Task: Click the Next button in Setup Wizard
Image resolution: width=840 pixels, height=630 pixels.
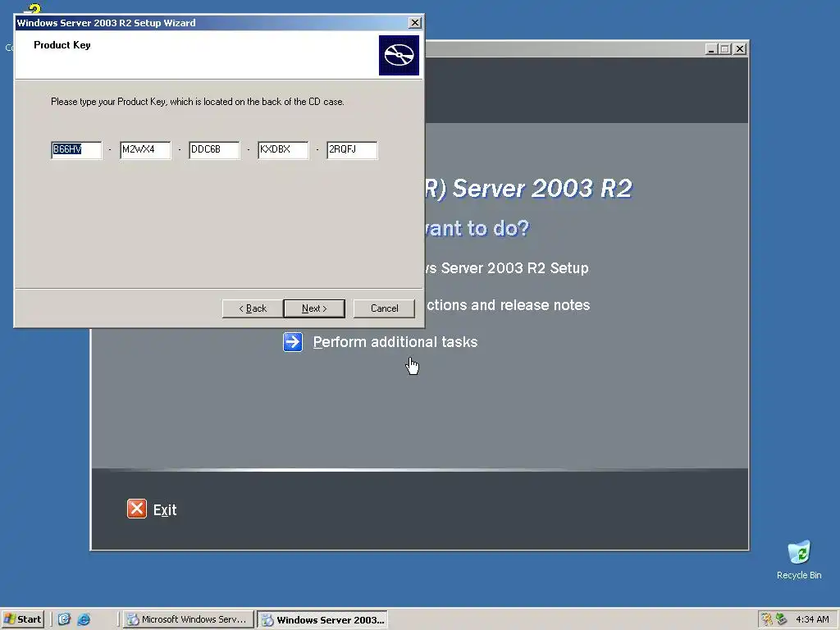Action: click(314, 308)
